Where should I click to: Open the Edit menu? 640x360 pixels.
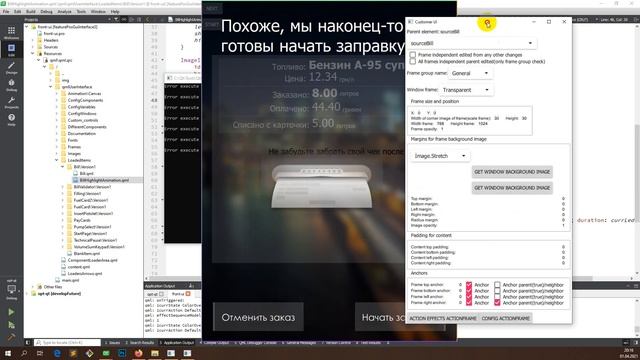[18, 11]
